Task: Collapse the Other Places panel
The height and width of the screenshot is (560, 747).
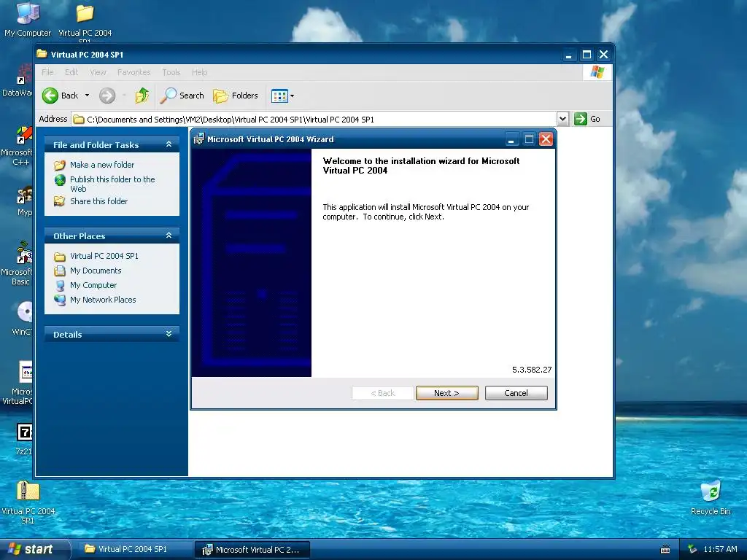Action: point(169,236)
